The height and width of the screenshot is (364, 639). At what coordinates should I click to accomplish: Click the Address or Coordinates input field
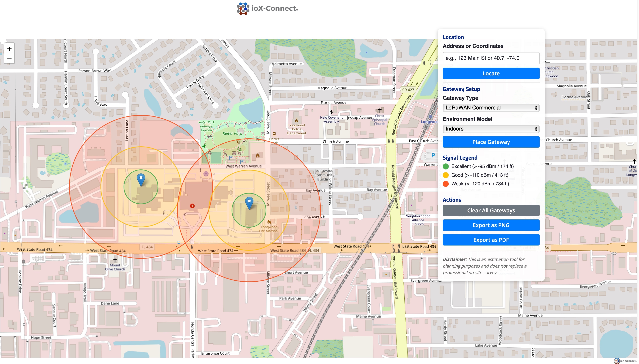coord(491,58)
